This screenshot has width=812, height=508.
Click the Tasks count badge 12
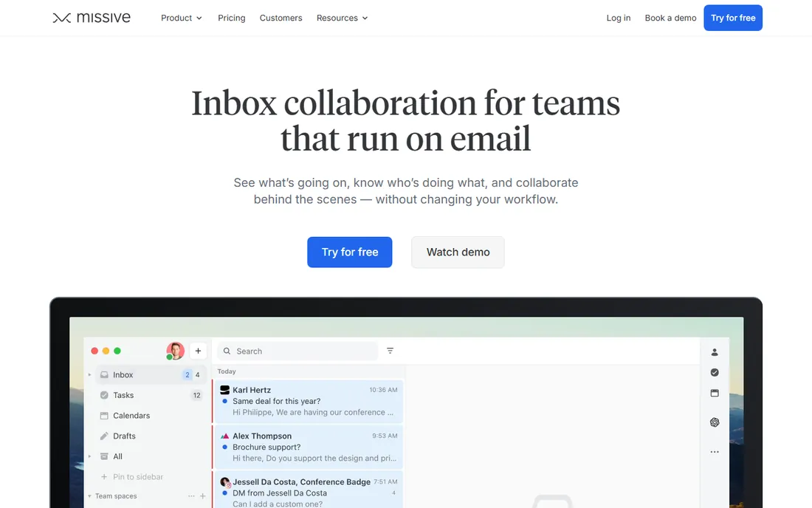tap(197, 395)
